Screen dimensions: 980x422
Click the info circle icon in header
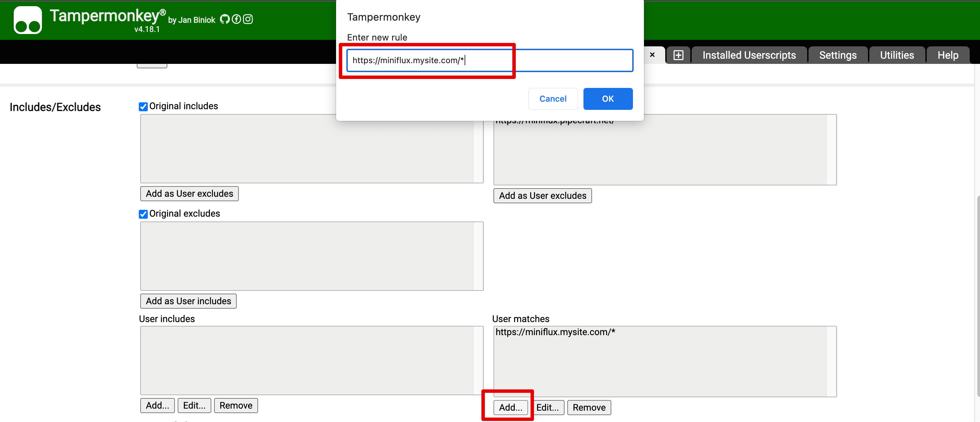tap(238, 19)
